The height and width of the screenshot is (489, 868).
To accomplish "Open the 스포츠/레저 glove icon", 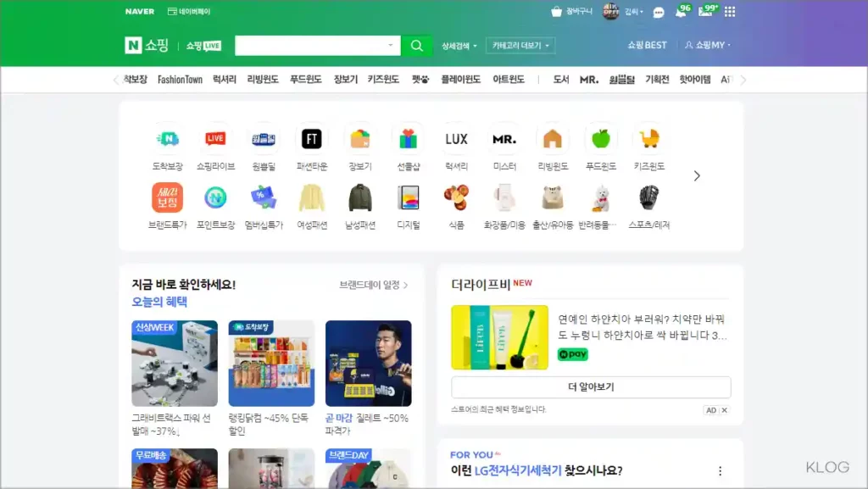I will 648,197.
